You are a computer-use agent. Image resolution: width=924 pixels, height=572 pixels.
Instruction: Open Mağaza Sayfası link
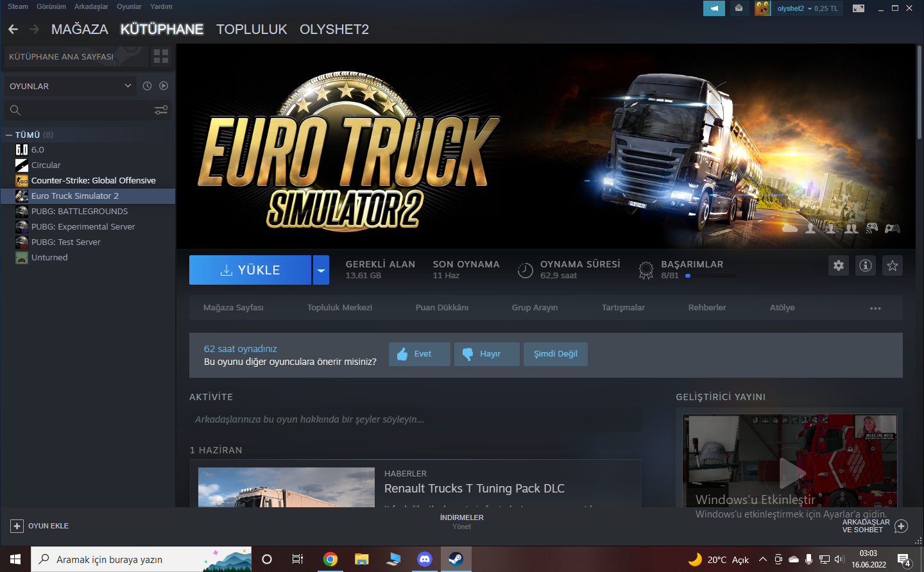[233, 308]
